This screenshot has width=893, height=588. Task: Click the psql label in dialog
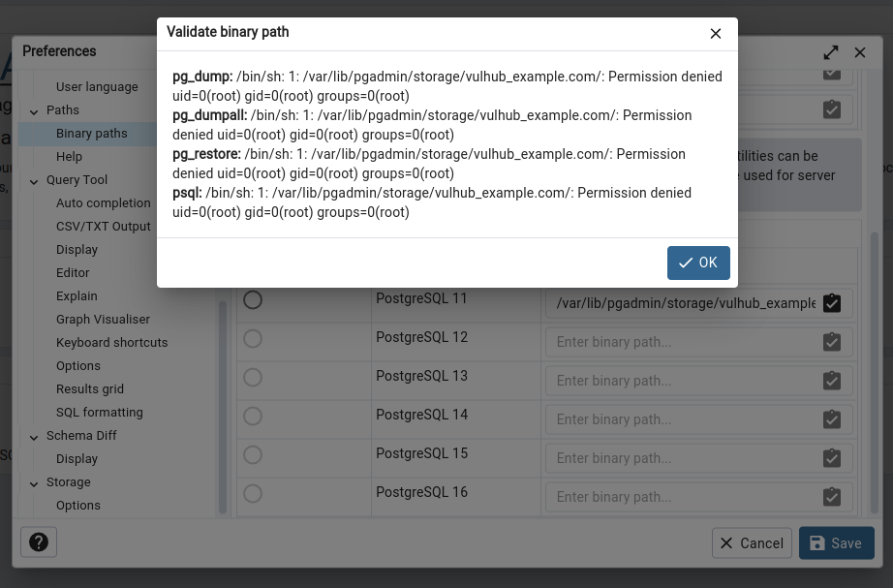[187, 193]
